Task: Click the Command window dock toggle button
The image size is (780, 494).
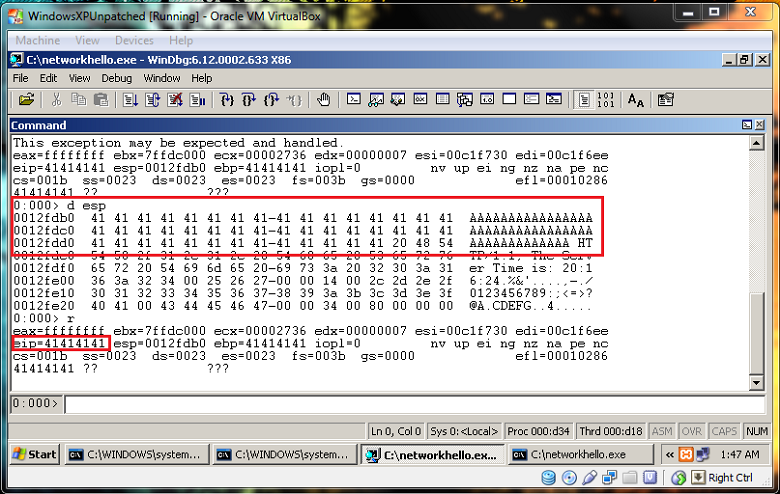Action: (746, 126)
